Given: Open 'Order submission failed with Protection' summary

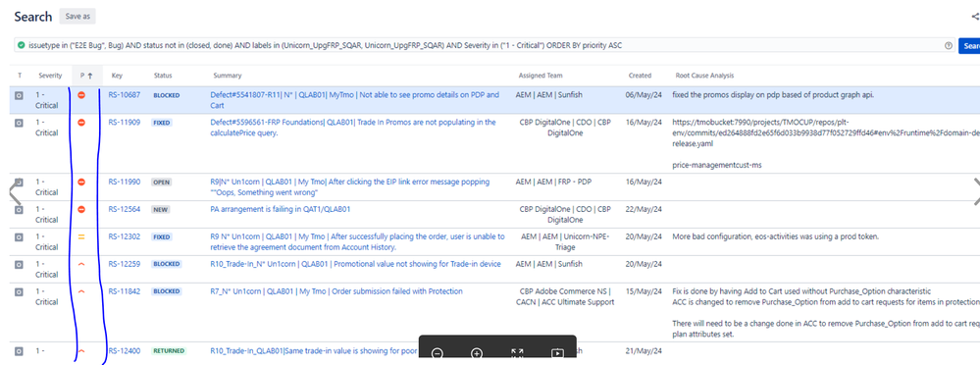Looking at the screenshot, I should 336,291.
